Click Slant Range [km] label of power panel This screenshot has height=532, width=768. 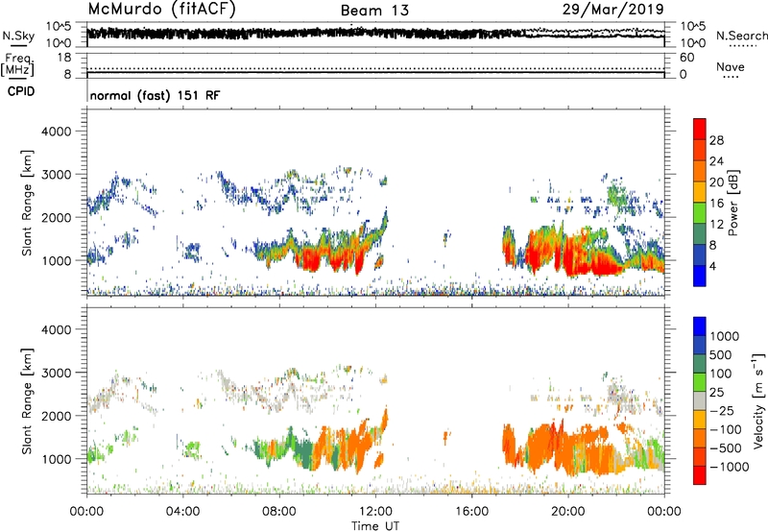[27, 204]
